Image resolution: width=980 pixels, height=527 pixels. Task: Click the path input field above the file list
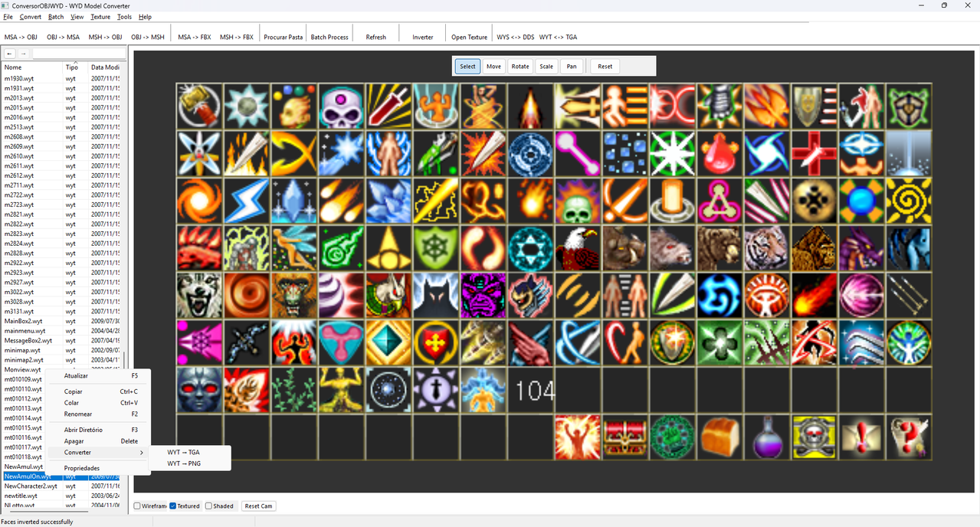point(79,54)
